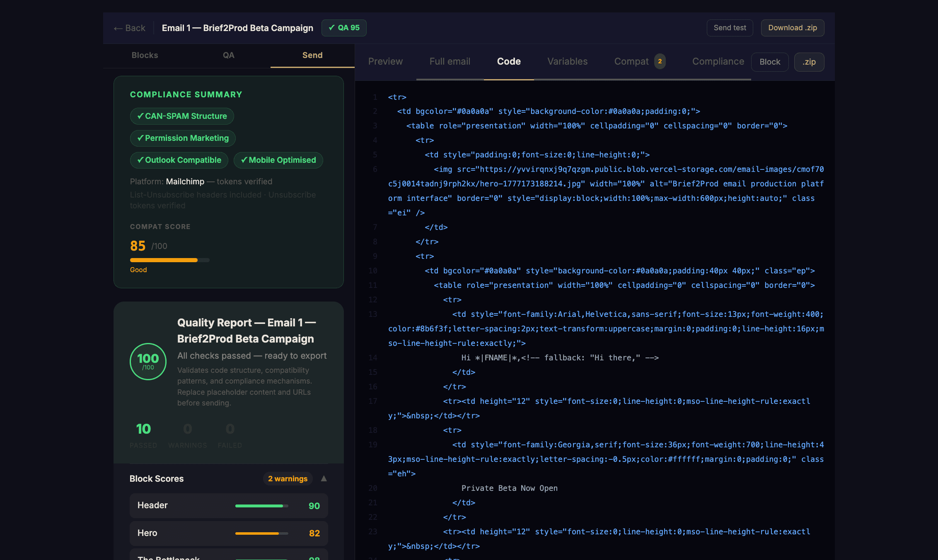This screenshot has height=560, width=938.
Task: Switch to the QA tab in left panel
Action: click(x=228, y=55)
